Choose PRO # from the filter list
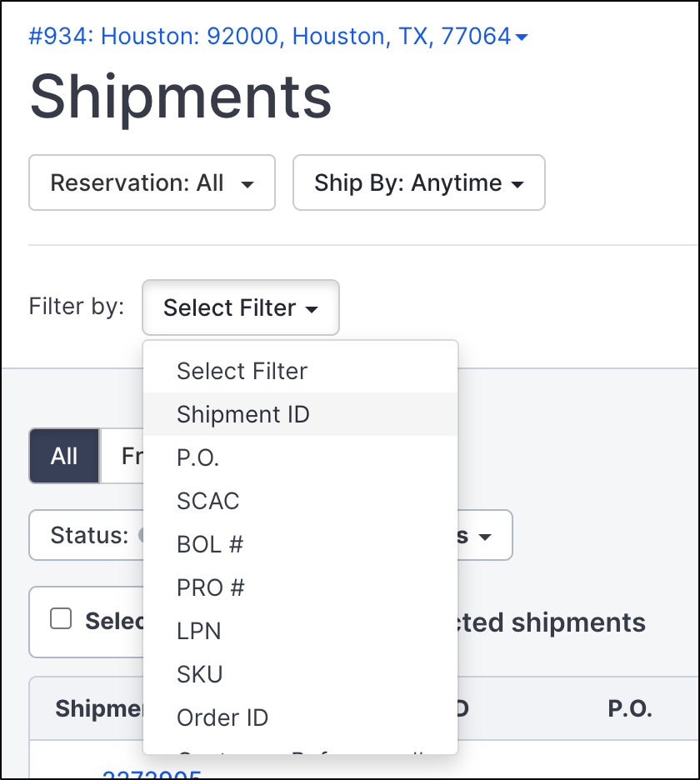This screenshot has height=780, width=700. [x=211, y=587]
